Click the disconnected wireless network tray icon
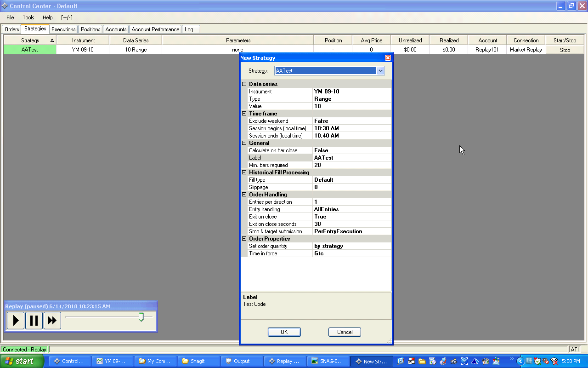This screenshot has height=368, width=588. pyautogui.click(x=554, y=361)
